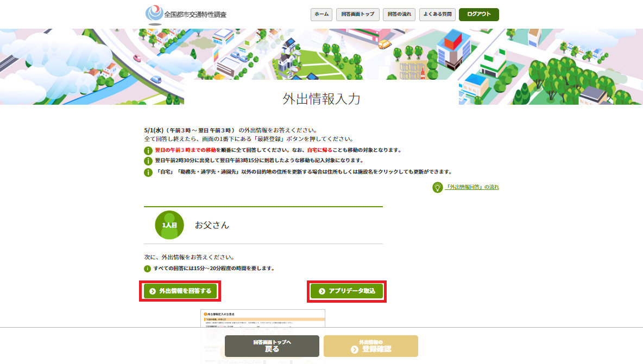Click the 外出情報入力 page heading
The height and width of the screenshot is (364, 643).
pyautogui.click(x=321, y=99)
